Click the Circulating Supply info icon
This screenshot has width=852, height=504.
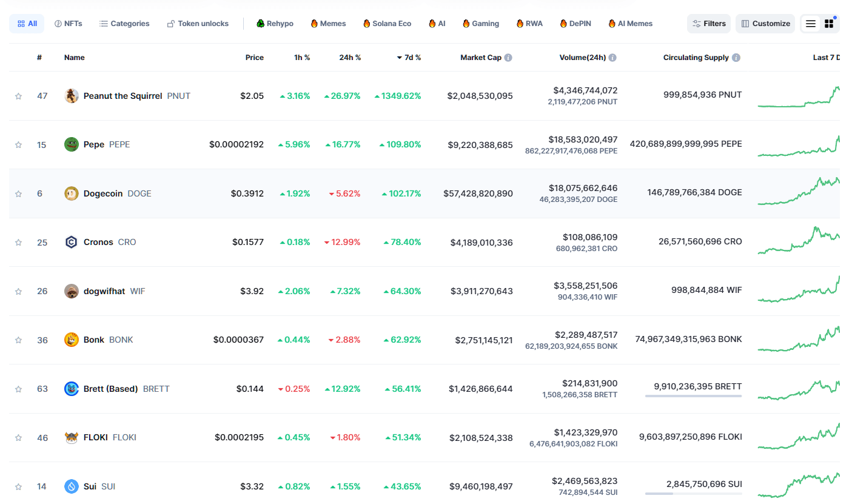pyautogui.click(x=736, y=58)
